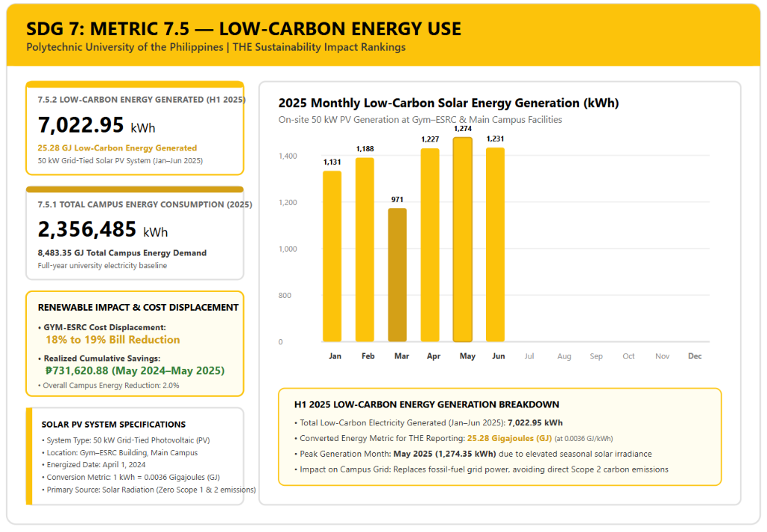Select the 'Peak Generation Month: May 2025' line
This screenshot has height=532, width=767.
[473, 454]
